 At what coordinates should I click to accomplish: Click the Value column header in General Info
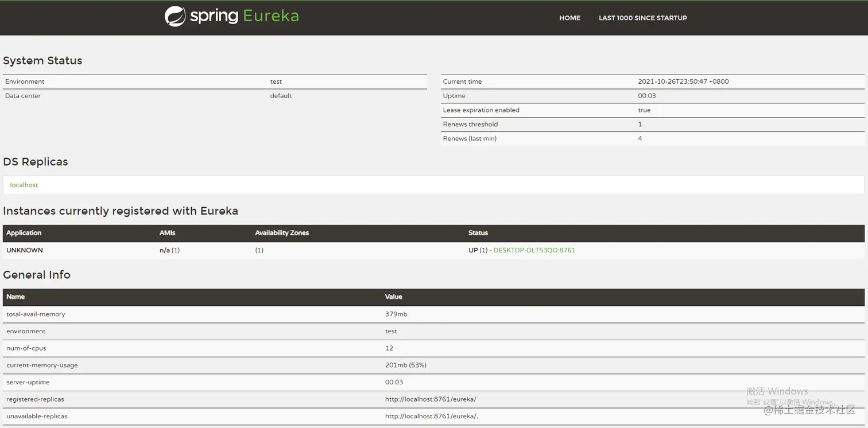click(394, 297)
